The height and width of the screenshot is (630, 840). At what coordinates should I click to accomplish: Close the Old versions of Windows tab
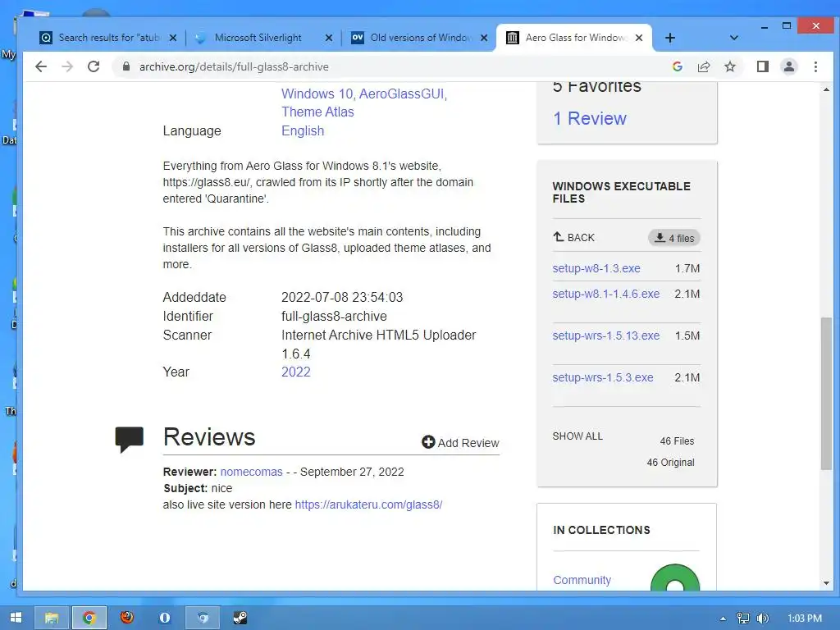click(x=484, y=38)
